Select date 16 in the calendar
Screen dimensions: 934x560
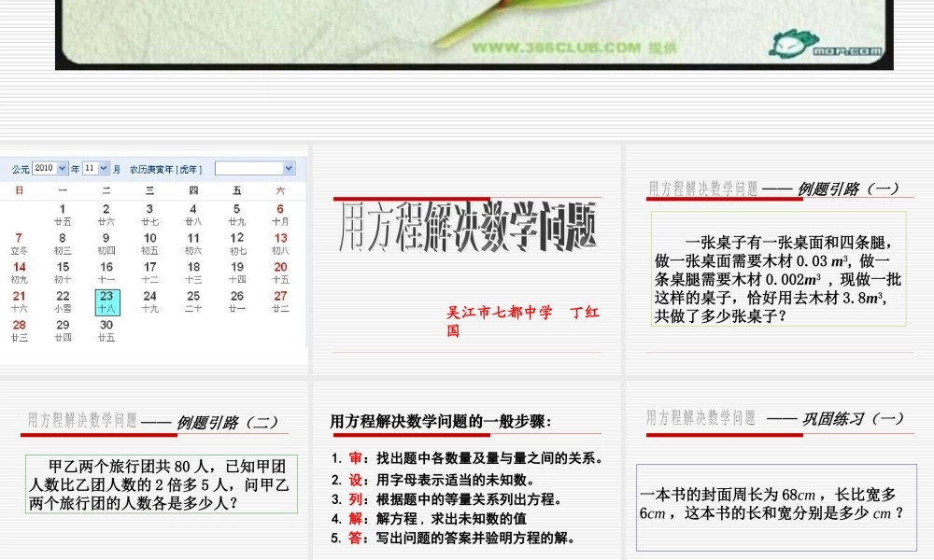pyautogui.click(x=106, y=273)
